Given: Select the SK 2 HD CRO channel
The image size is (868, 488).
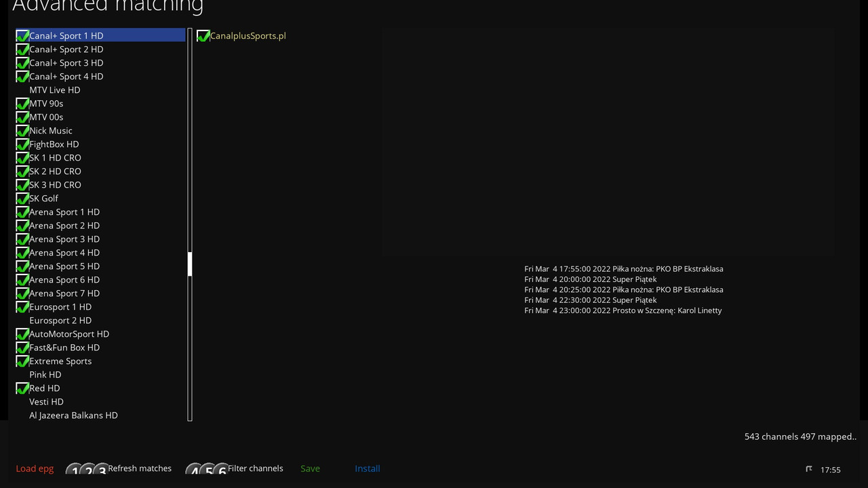Looking at the screenshot, I should (x=100, y=171).
